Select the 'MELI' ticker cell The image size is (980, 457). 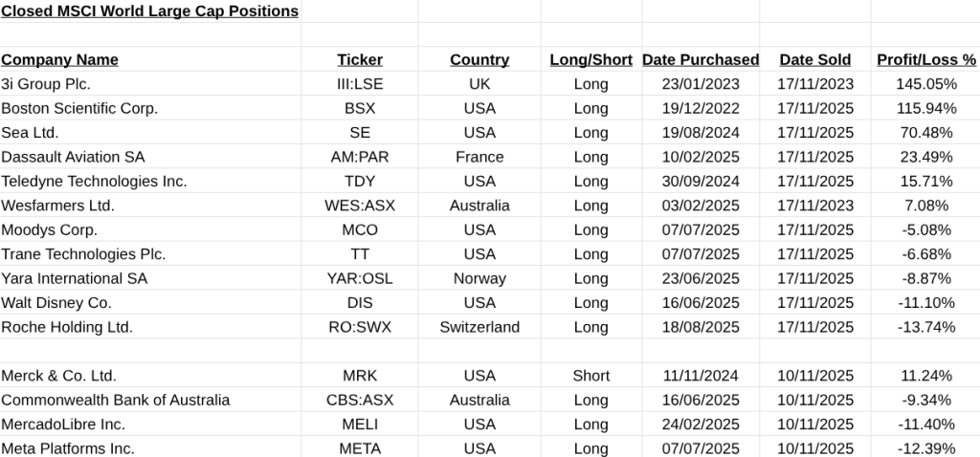point(360,424)
